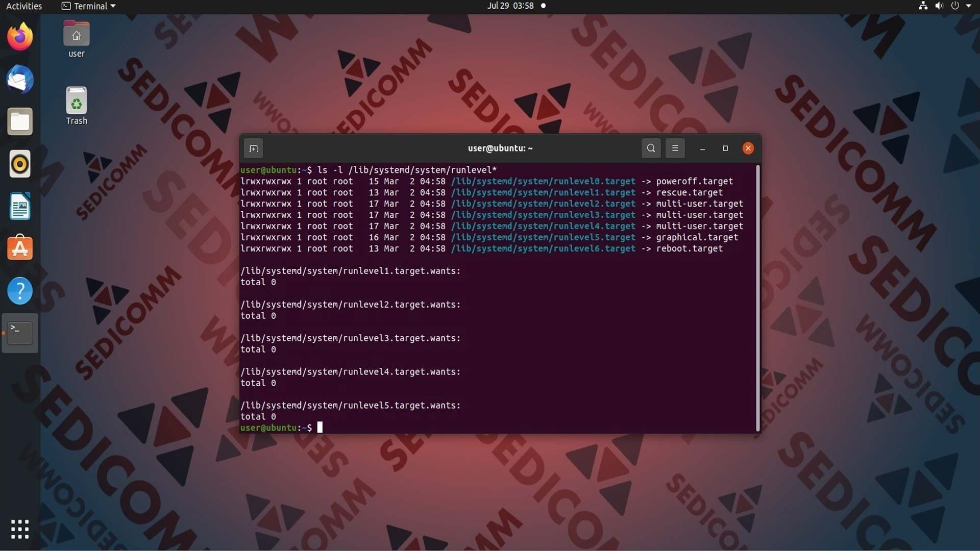Click the final user@ubuntu prompt line
Screen dimensions: 980x551
coord(281,428)
